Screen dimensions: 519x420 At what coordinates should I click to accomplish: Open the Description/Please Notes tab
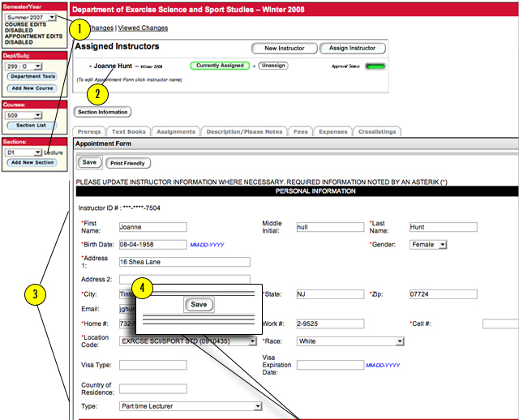click(x=244, y=131)
